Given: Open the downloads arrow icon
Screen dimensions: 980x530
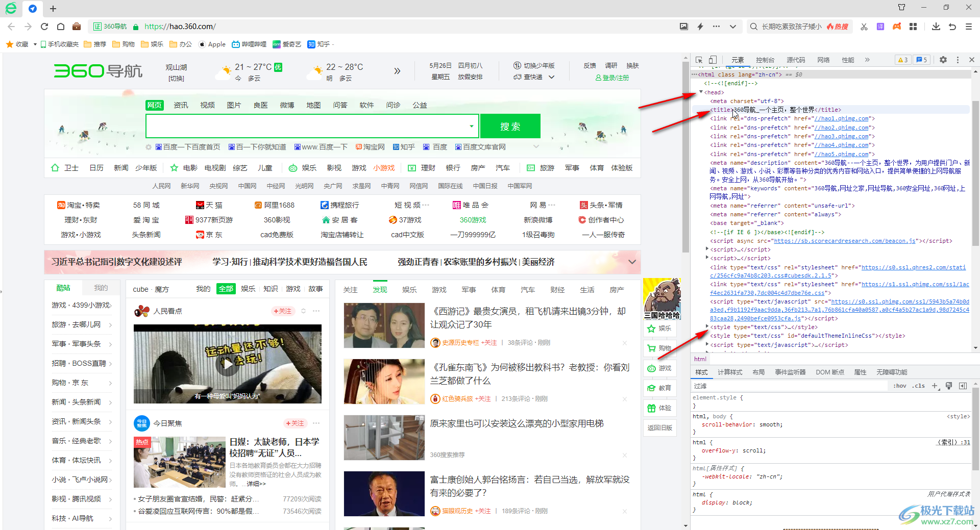Looking at the screenshot, I should [x=936, y=27].
